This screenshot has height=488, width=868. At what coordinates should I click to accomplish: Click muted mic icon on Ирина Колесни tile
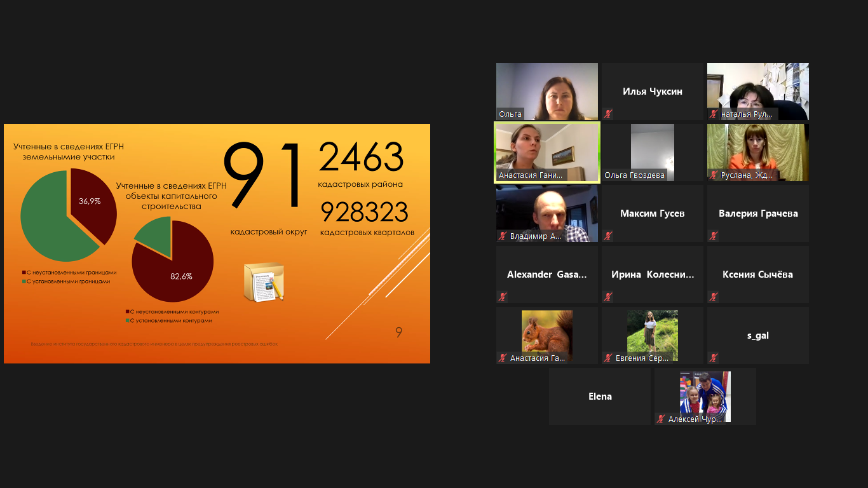[608, 297]
